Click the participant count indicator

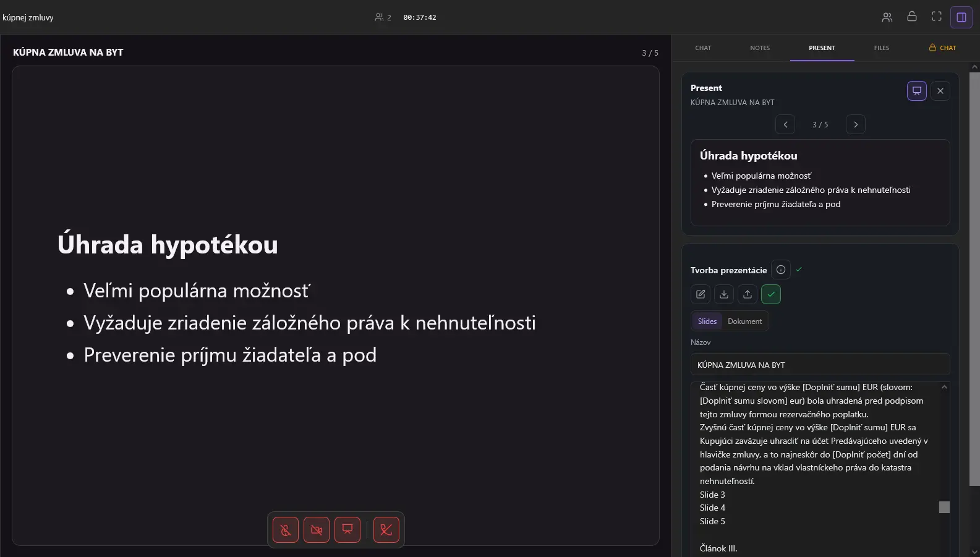point(383,17)
